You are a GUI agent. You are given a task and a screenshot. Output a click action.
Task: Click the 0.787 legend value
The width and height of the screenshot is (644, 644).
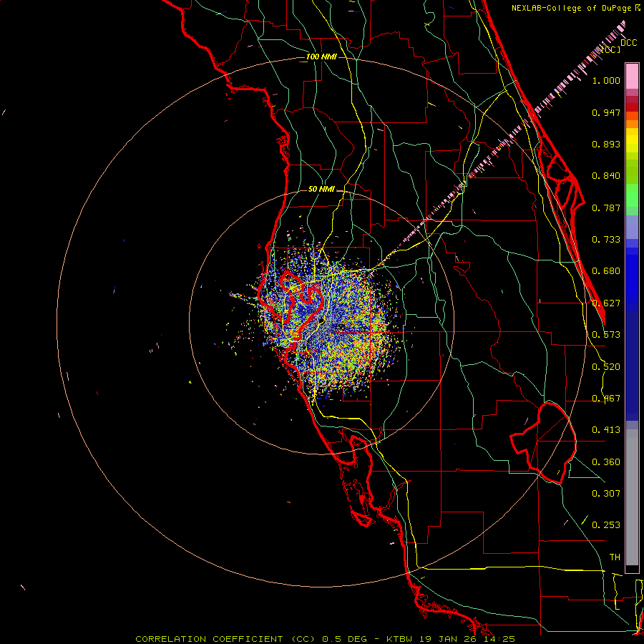coord(606,208)
